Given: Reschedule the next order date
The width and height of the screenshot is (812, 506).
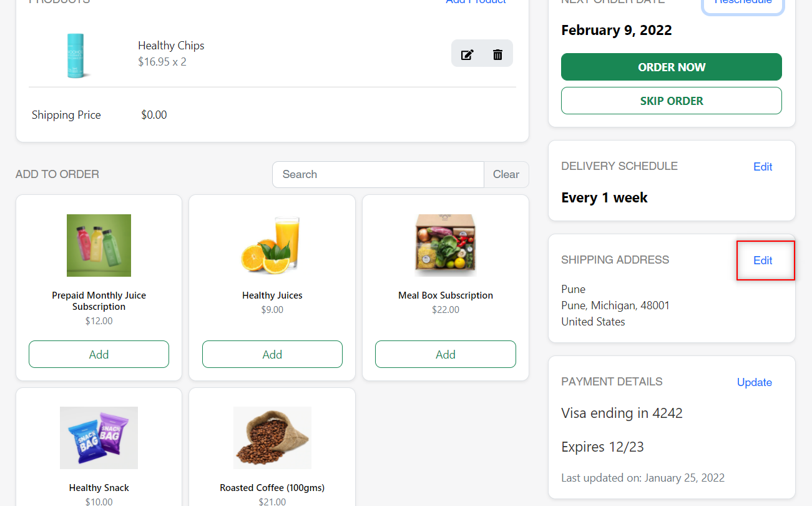Looking at the screenshot, I should click(x=743, y=2).
